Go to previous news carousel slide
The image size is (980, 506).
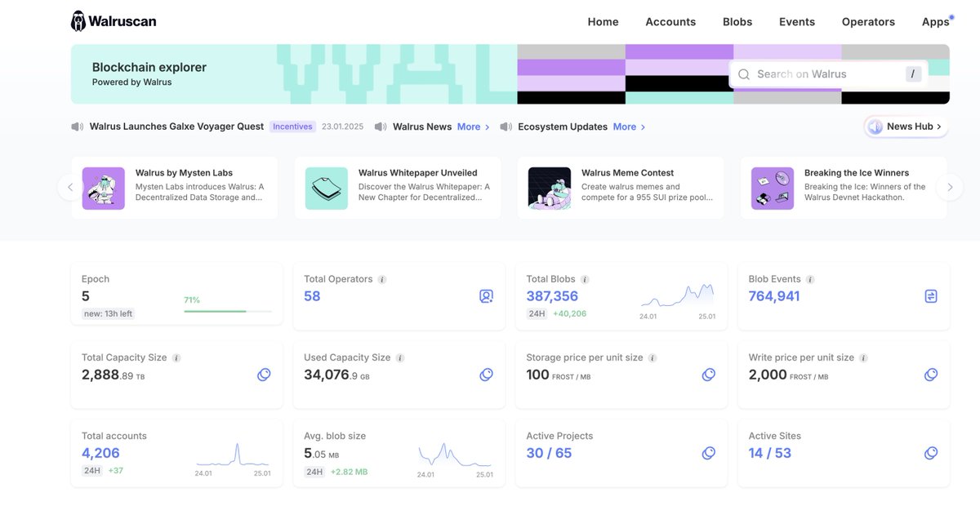point(69,187)
